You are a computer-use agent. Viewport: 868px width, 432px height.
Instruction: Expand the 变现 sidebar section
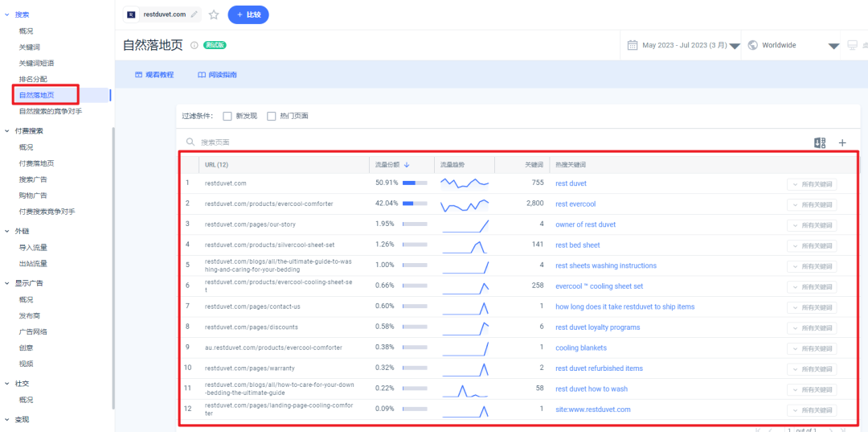[6, 420]
